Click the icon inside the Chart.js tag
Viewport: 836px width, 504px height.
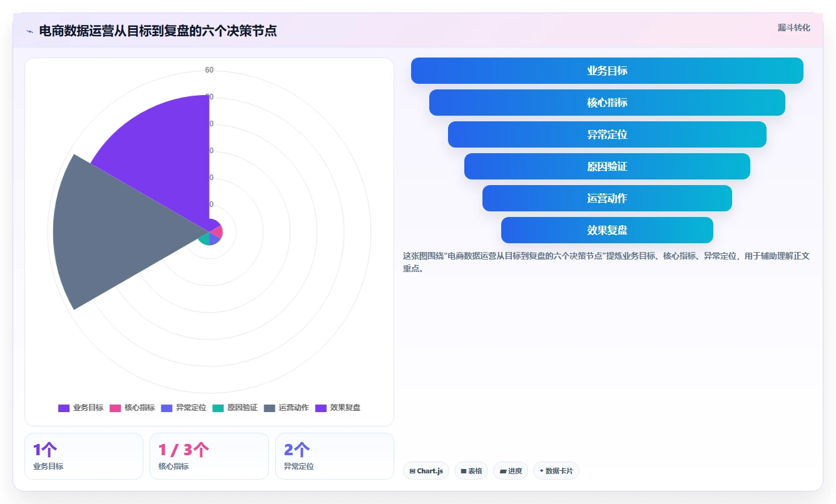412,471
